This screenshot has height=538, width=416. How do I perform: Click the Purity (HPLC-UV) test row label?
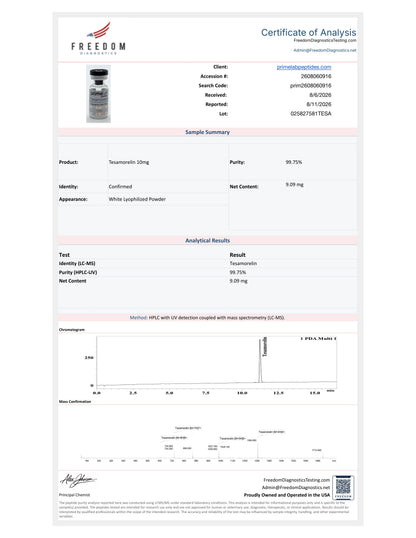(78, 272)
